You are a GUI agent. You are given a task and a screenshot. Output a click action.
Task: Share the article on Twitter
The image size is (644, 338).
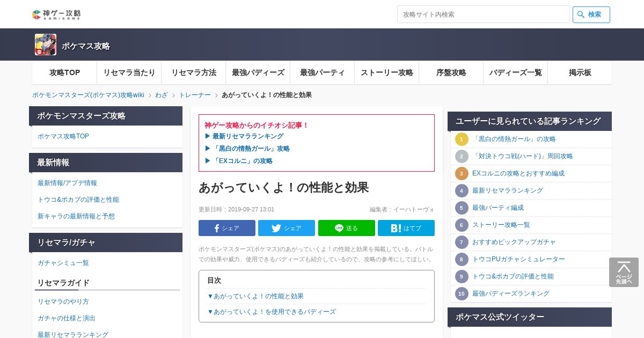click(x=287, y=228)
